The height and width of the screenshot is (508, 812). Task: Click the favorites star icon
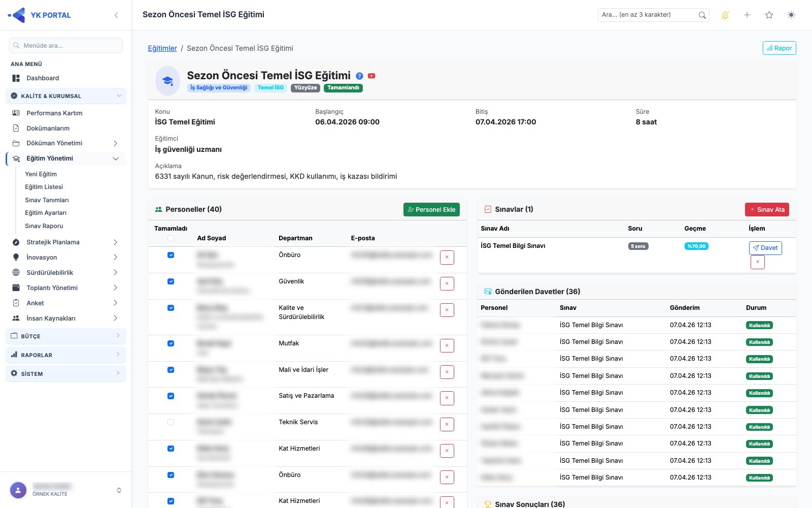tap(769, 15)
